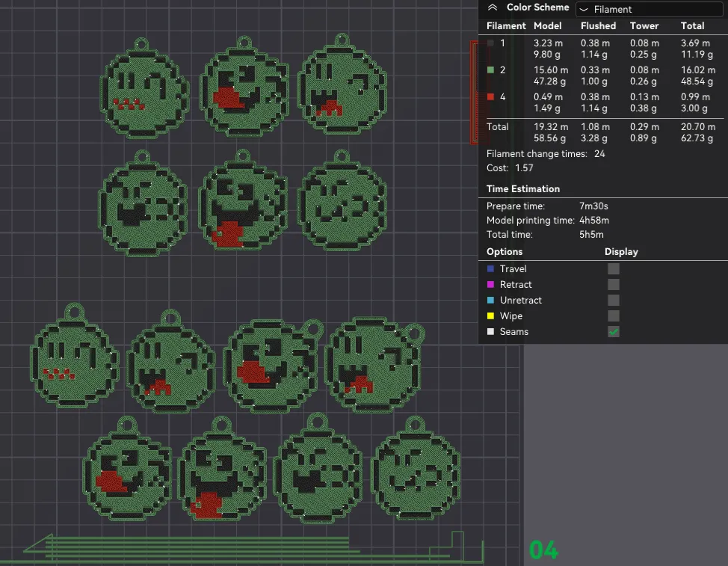This screenshot has height=566, width=728.
Task: Click the white Seams legend icon
Action: coord(492,331)
